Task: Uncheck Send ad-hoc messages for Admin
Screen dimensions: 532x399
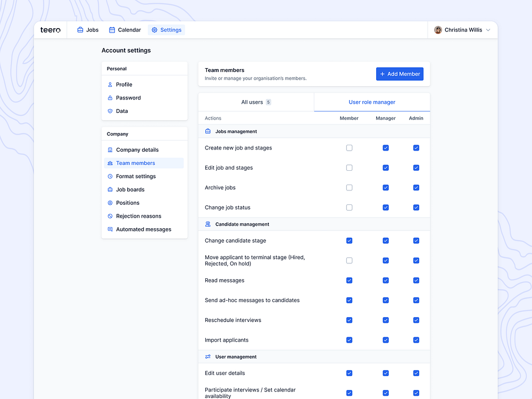Action: [416, 300]
